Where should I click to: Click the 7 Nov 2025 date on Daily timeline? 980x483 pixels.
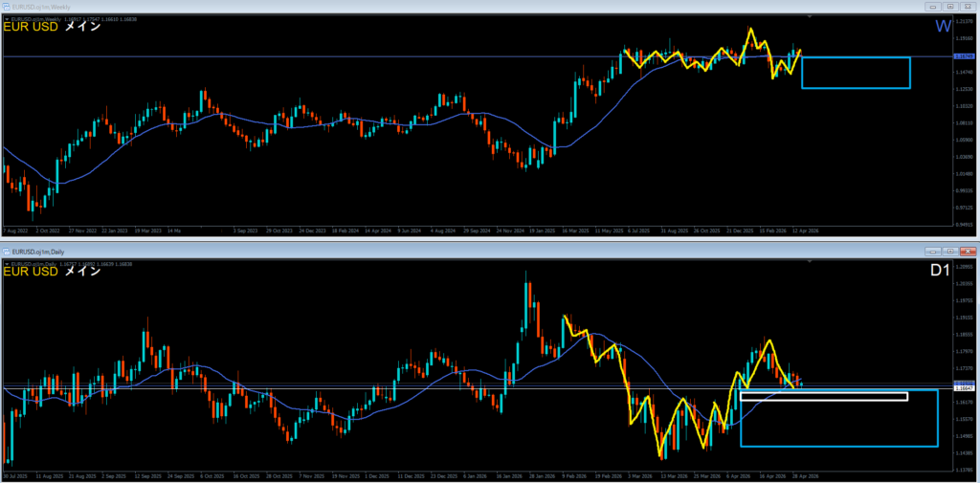[x=311, y=475]
